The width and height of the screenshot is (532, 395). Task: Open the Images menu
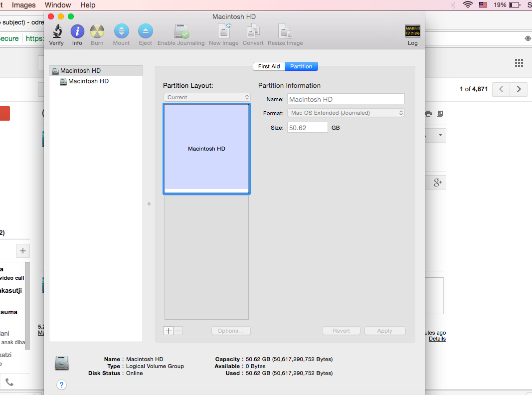[24, 5]
